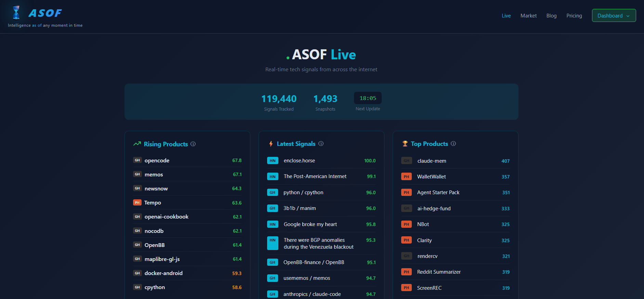644x299 pixels.
Task: Open the info icon beside Top Products
Action: point(454,144)
